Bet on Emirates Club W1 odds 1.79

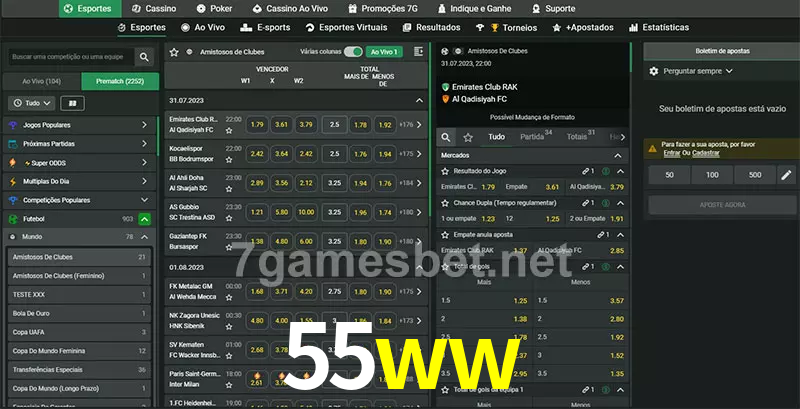(258, 124)
